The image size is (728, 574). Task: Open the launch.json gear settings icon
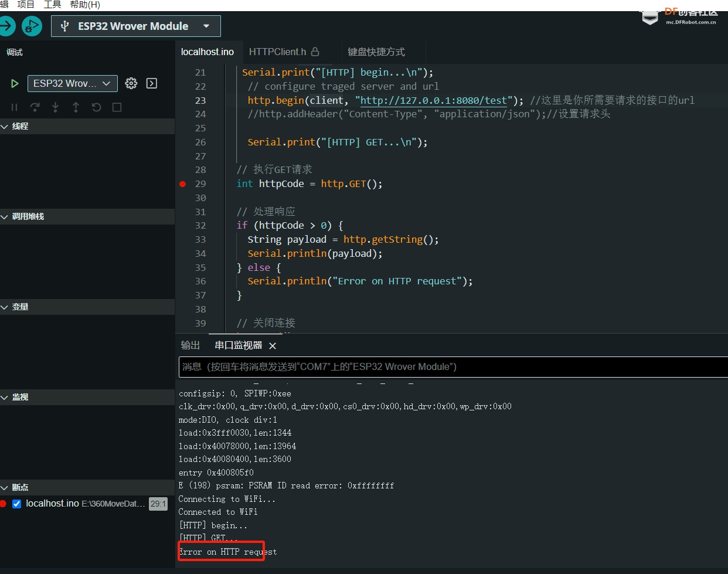tap(131, 83)
